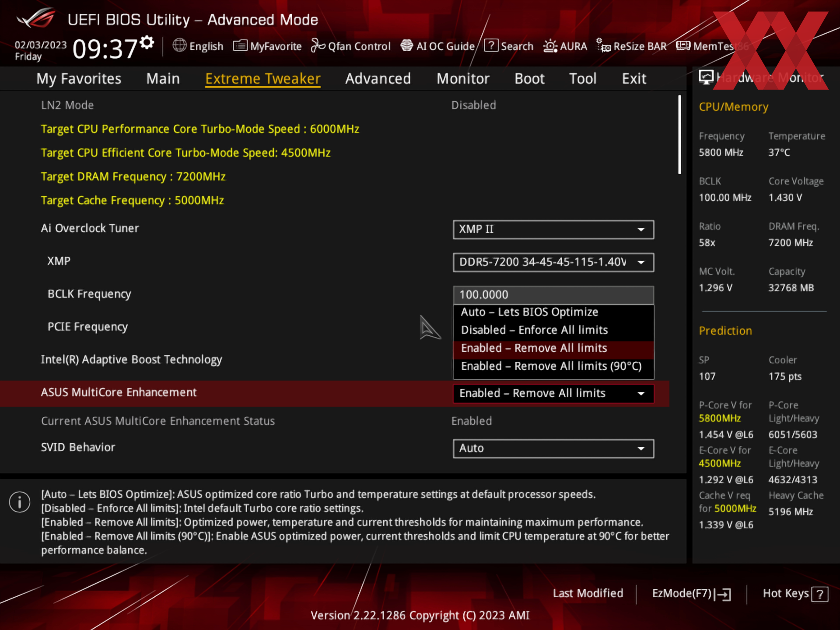Launch the AI OC Guide icon

[407, 45]
